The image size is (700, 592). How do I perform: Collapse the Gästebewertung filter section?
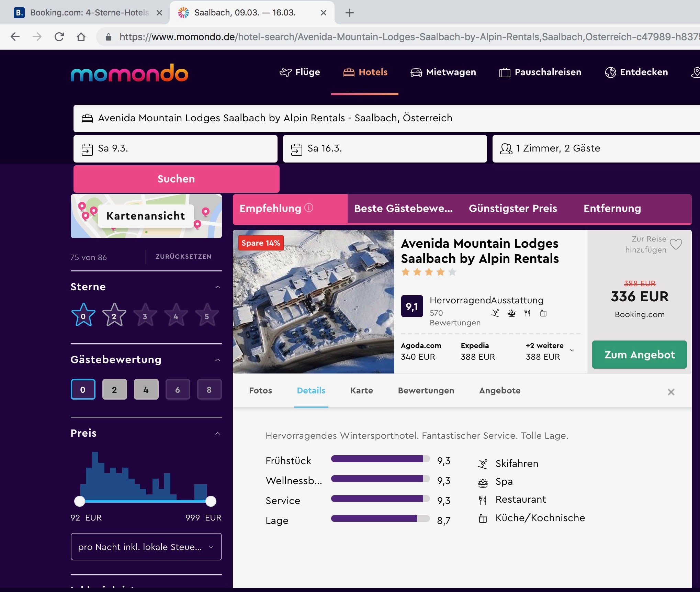(217, 360)
